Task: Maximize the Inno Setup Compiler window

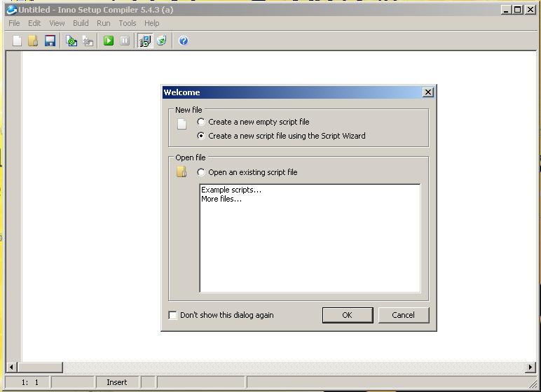Action: click(x=518, y=10)
